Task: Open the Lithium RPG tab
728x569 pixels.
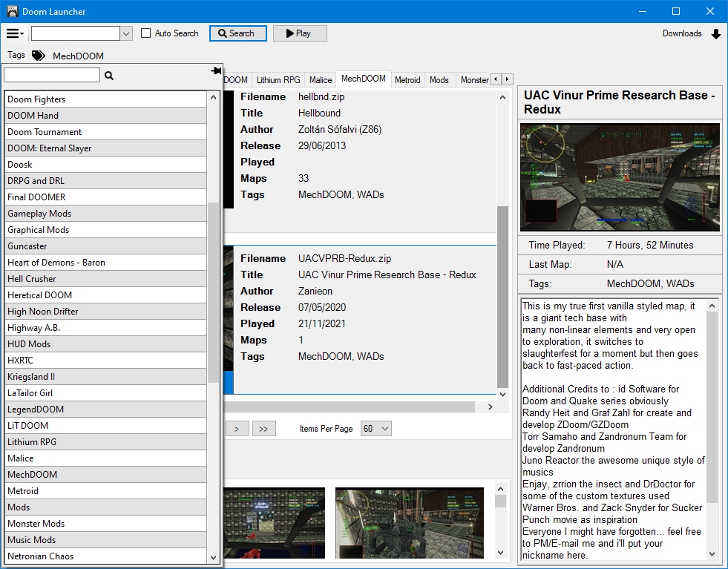Action: click(278, 80)
